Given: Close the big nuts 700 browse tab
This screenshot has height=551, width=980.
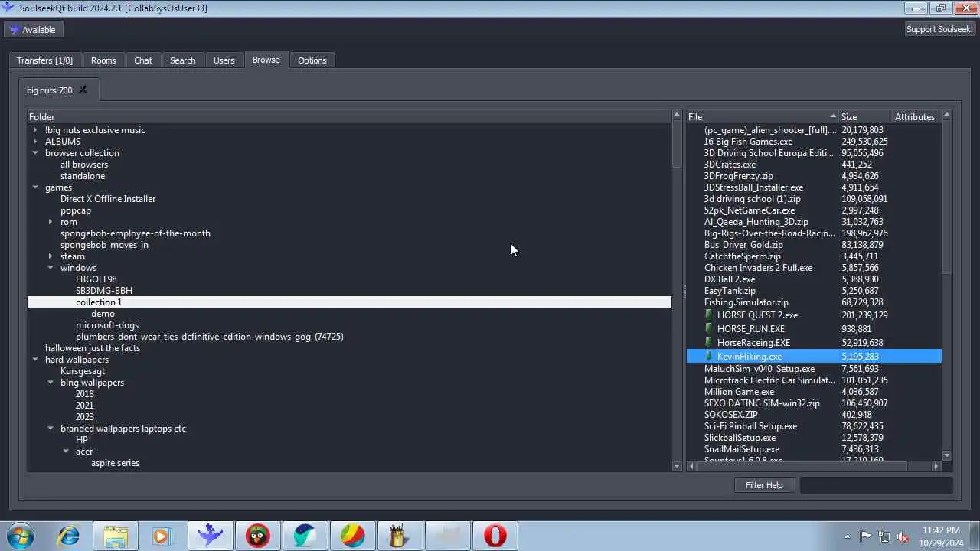Looking at the screenshot, I should click(83, 90).
